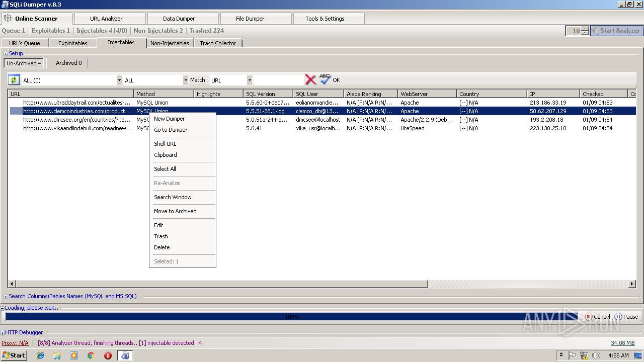Open the Opera browser taskbar icon

click(108, 355)
